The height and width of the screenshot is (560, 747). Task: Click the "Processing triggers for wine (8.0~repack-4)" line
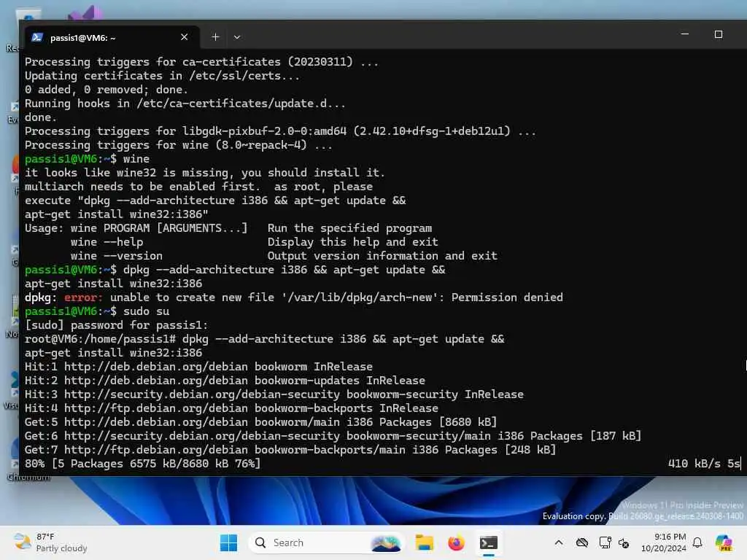click(x=179, y=145)
